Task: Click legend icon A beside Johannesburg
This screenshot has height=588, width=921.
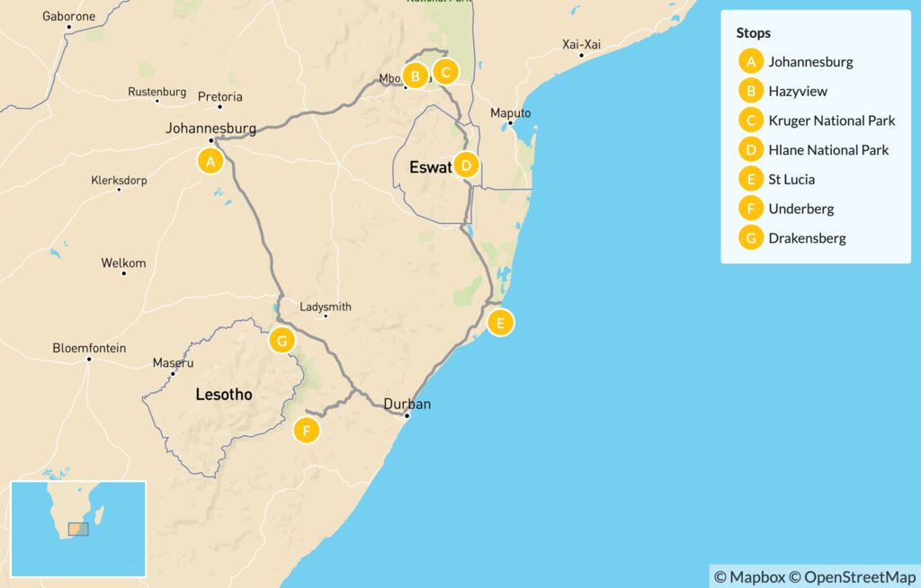Action: tap(748, 62)
